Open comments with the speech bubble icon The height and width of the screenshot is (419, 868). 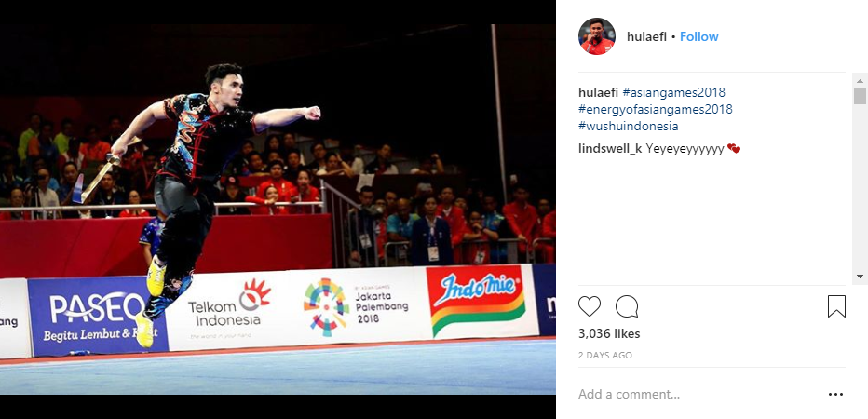(627, 306)
